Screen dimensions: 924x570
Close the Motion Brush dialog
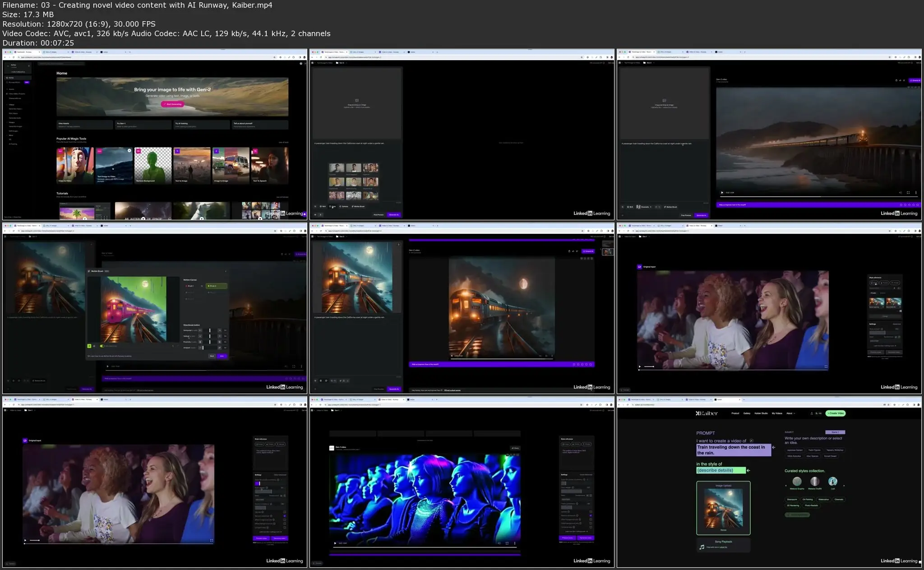(226, 271)
